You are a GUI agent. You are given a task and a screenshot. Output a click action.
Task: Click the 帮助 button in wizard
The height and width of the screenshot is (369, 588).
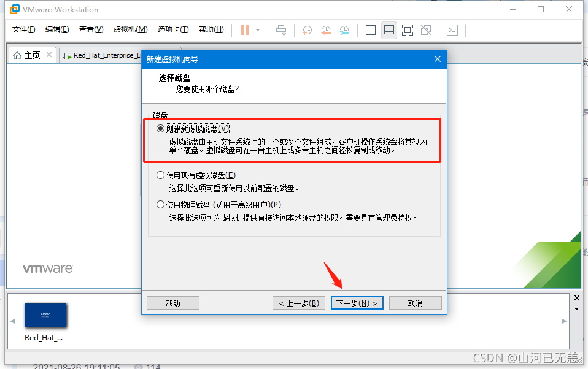[x=173, y=303]
